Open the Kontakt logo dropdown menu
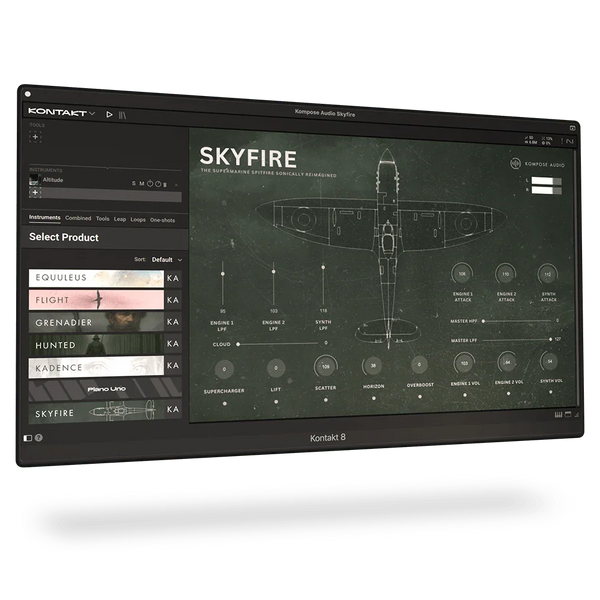Image resolution: width=600 pixels, height=600 pixels. (x=62, y=112)
